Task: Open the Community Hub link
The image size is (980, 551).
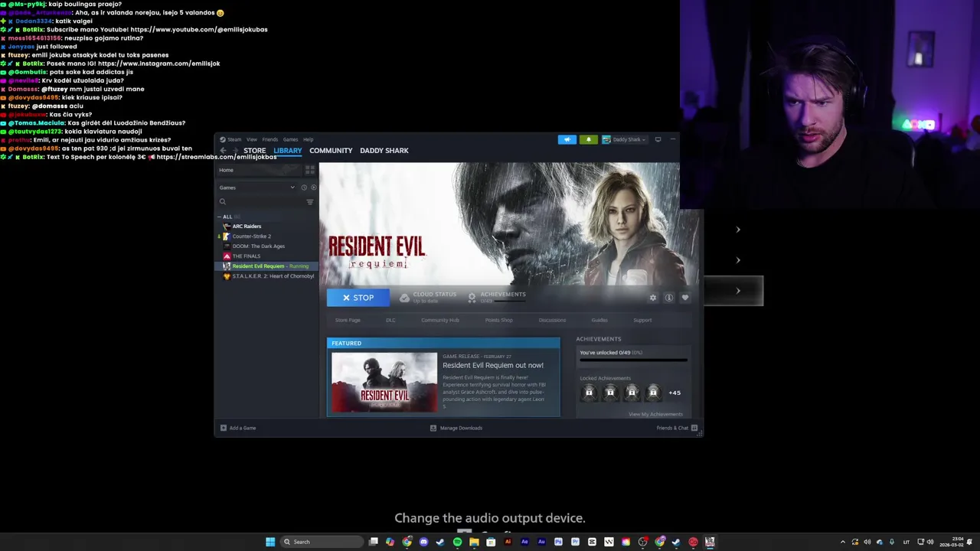Action: click(440, 320)
